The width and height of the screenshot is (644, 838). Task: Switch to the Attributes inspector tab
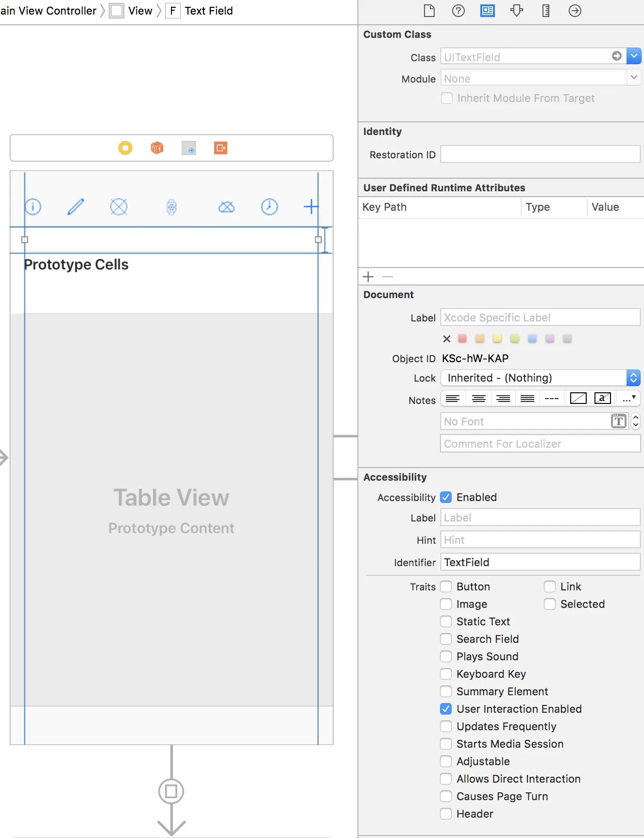(x=517, y=11)
